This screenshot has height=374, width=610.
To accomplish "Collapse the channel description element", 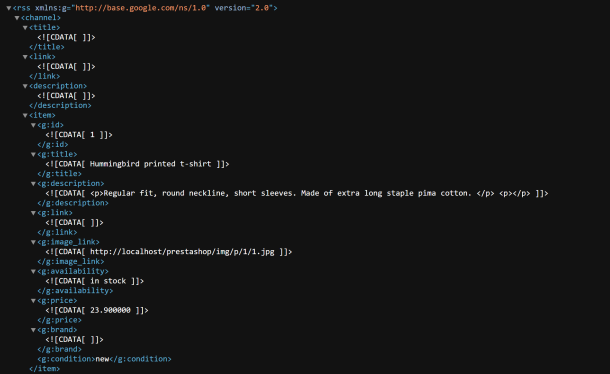I will (25, 86).
